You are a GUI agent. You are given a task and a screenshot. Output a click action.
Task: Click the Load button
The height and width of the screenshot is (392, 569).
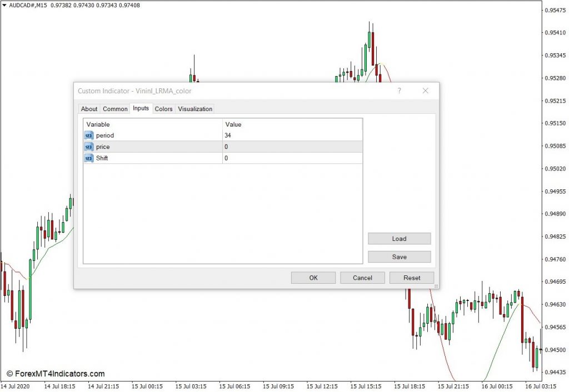click(x=399, y=239)
